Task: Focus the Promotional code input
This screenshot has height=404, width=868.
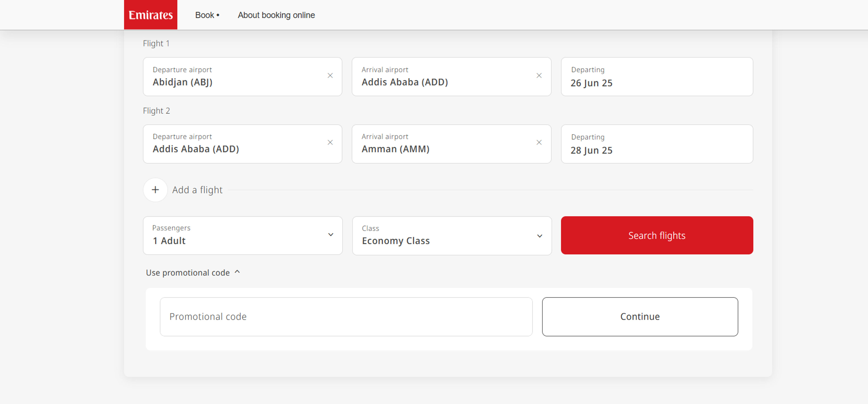Action: pyautogui.click(x=346, y=317)
